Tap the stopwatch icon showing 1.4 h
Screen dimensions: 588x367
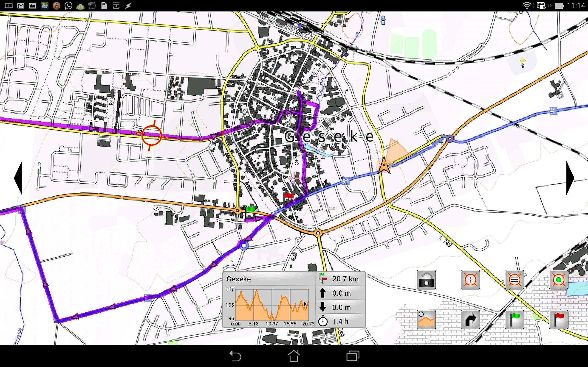pos(323,321)
